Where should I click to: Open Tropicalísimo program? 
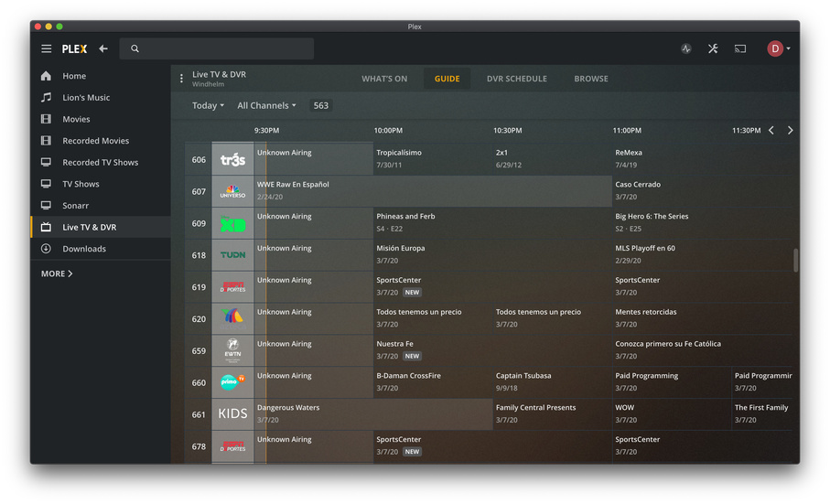[433, 158]
